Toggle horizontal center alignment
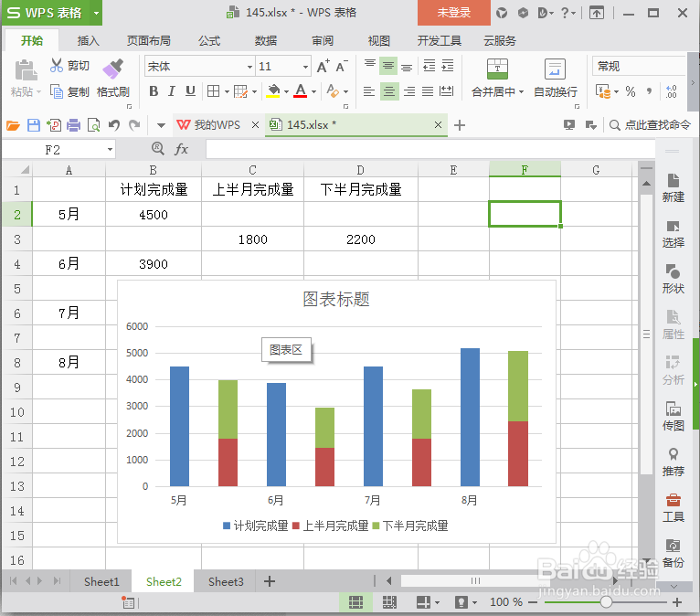Screen dimensions: 700x616 (389, 91)
